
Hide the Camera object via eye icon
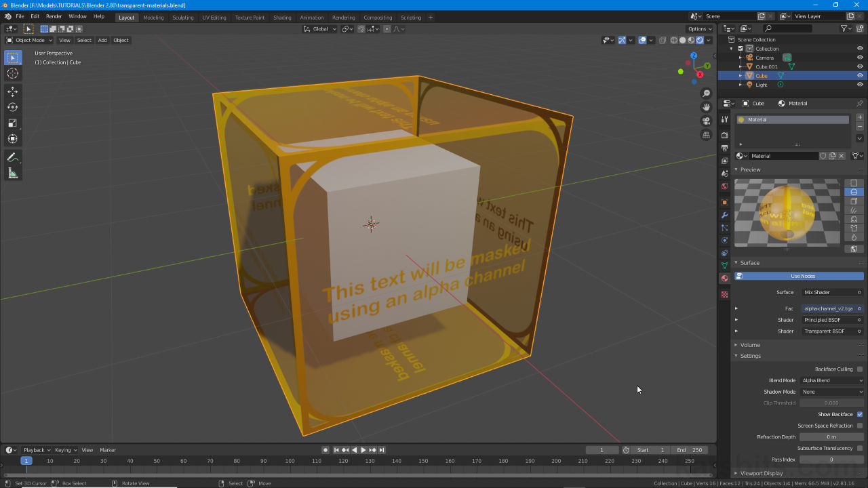[860, 58]
